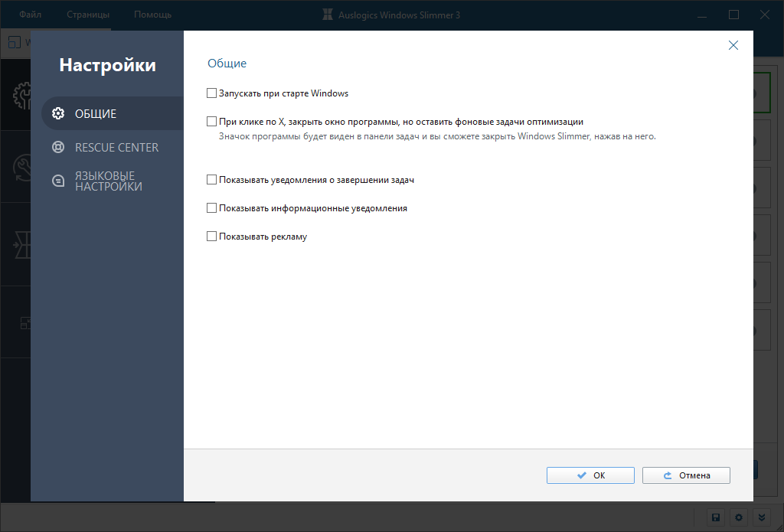This screenshot has height=532, width=784.
Task: Toggle the keep background optimization tasks checkbox
Action: 211,121
